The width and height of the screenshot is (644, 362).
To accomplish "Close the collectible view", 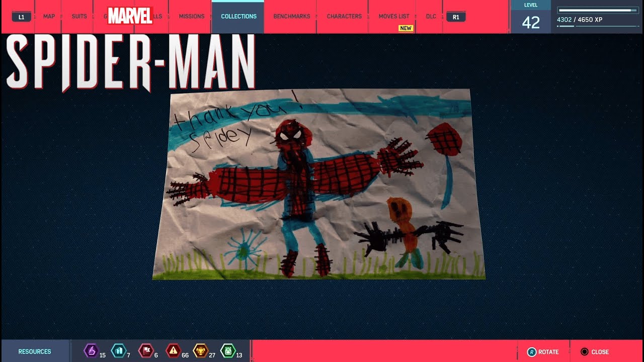I will pyautogui.click(x=595, y=351).
